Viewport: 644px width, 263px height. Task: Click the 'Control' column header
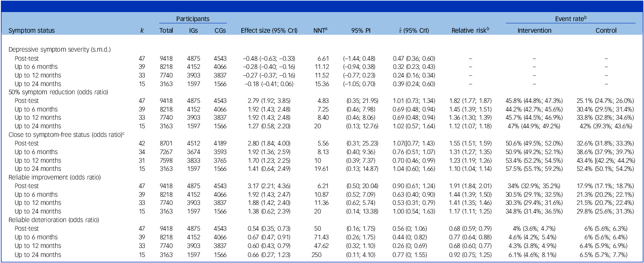[606, 31]
